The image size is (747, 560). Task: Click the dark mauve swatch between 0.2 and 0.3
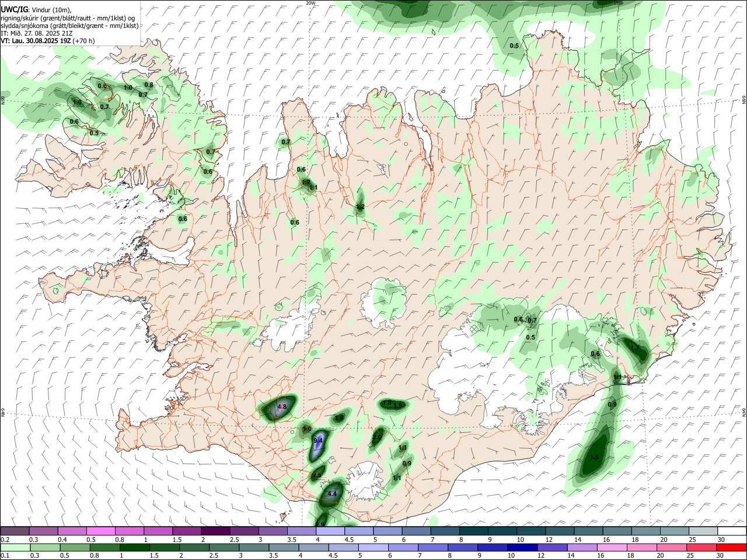(x=15, y=531)
